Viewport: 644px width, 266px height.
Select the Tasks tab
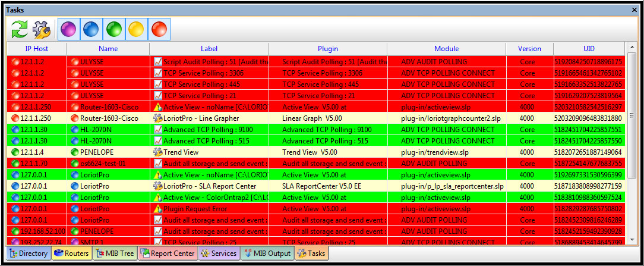pos(311,254)
